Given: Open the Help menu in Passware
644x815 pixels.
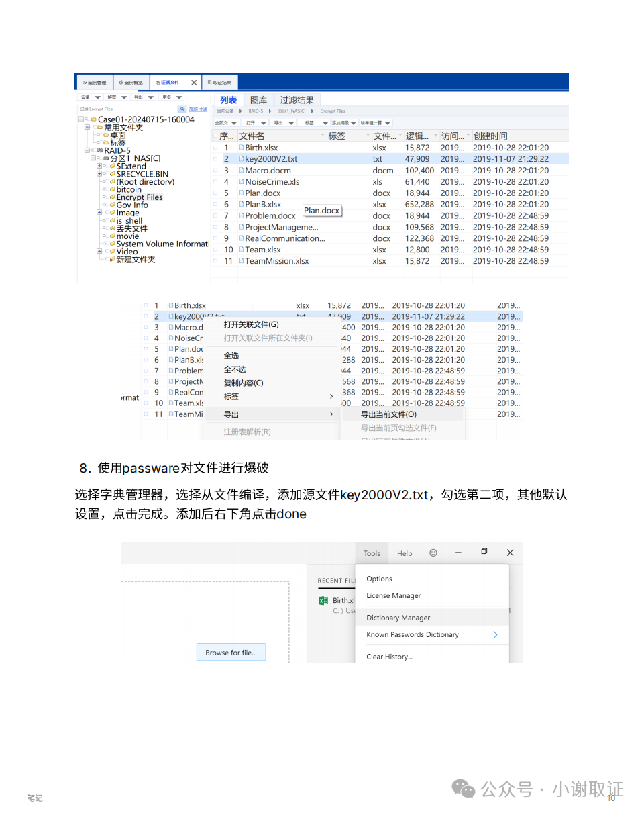Looking at the screenshot, I should 405,553.
